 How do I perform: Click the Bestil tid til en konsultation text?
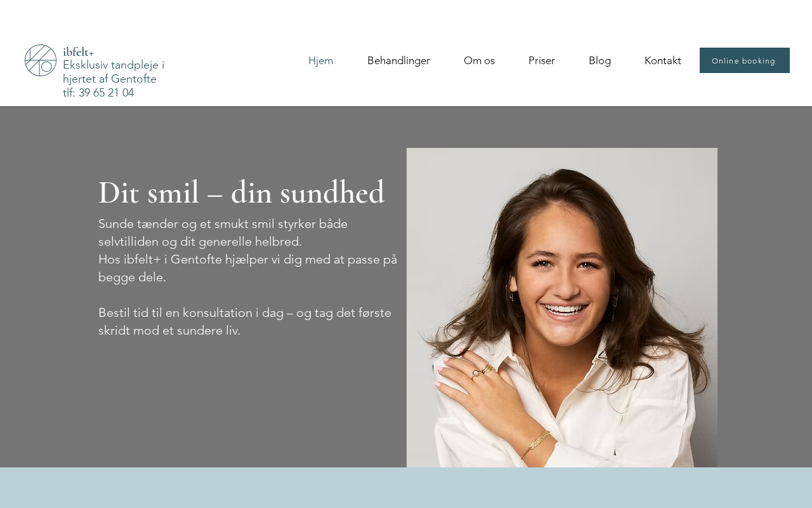tap(245, 321)
